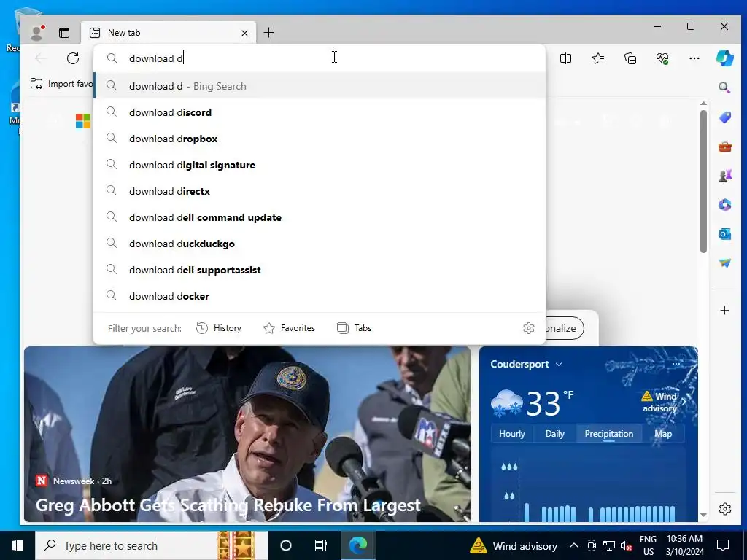747x560 pixels.
Task: Open sidebar settings gear icon
Action: (x=724, y=508)
